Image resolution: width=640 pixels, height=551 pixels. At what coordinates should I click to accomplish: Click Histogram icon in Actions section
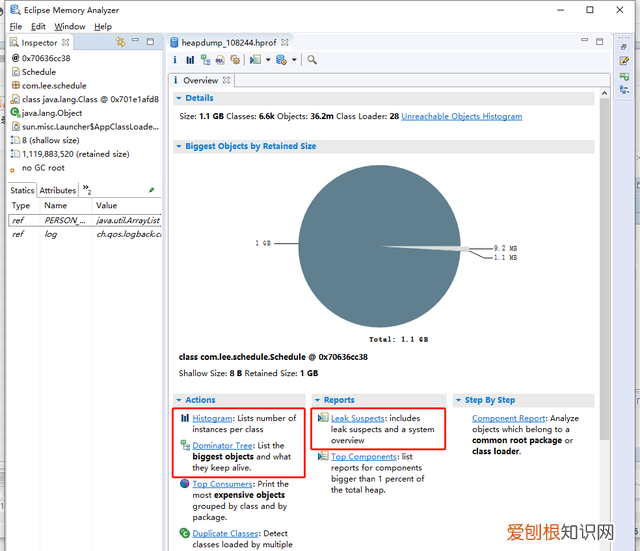click(x=185, y=418)
